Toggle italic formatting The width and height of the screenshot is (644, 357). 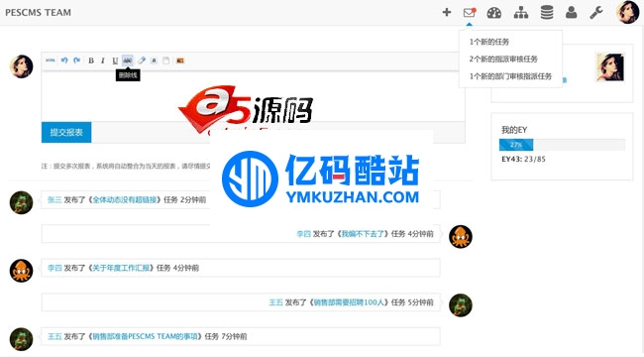tap(103, 60)
